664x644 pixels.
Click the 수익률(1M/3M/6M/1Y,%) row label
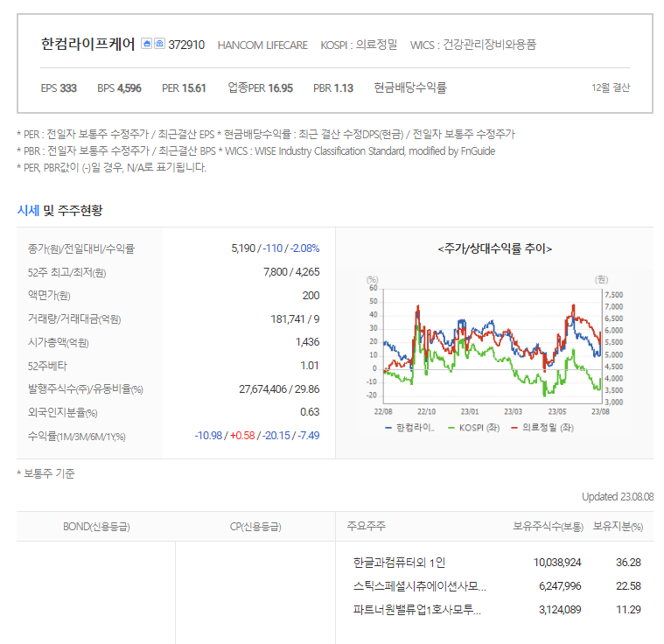pos(77,436)
